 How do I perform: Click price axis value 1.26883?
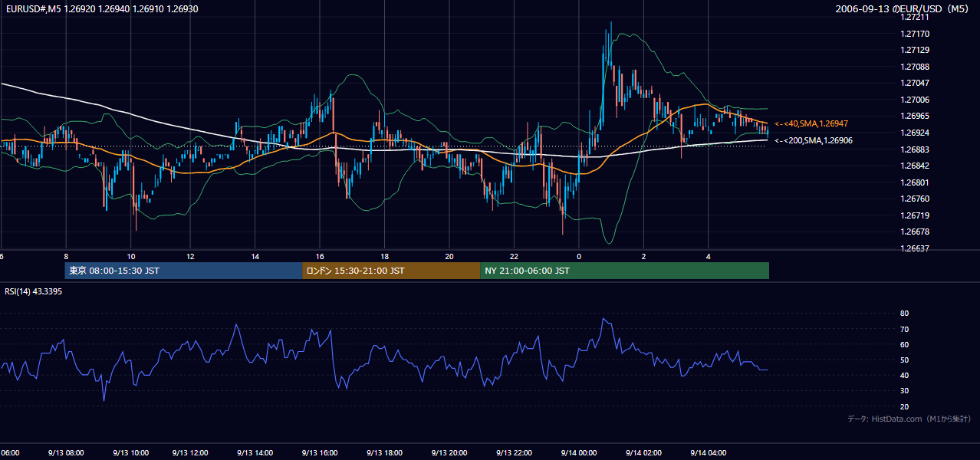point(916,149)
